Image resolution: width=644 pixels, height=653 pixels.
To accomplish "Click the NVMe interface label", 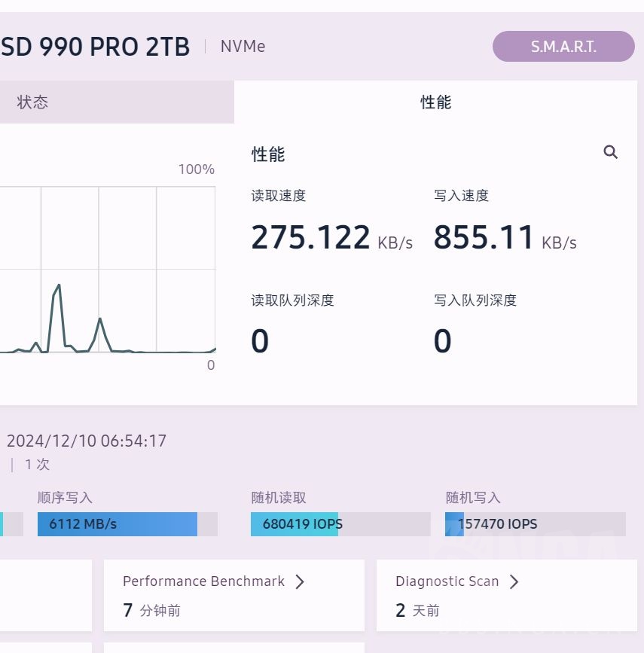I will pos(243,46).
